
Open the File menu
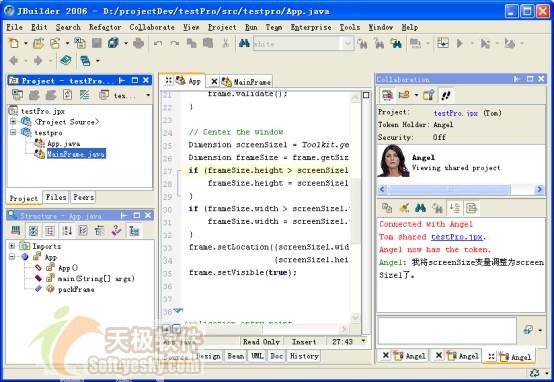coord(14,27)
